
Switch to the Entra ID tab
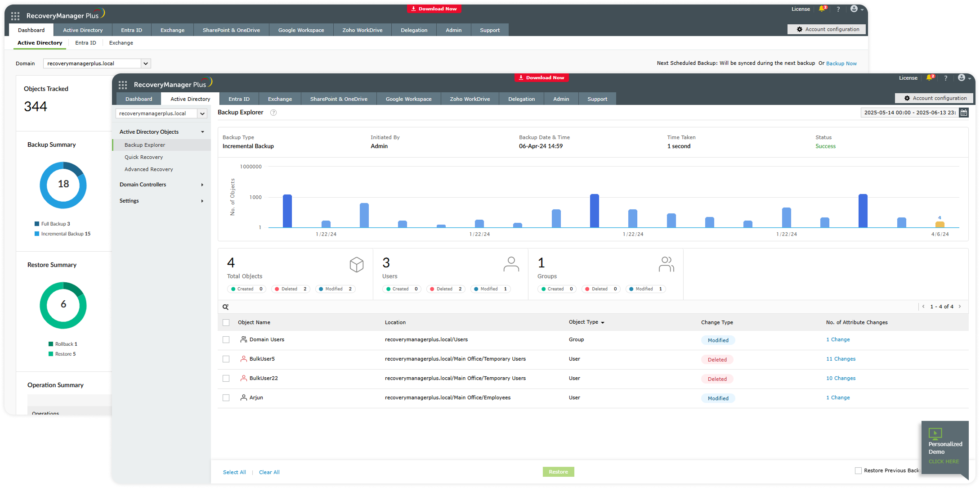pyautogui.click(x=239, y=99)
